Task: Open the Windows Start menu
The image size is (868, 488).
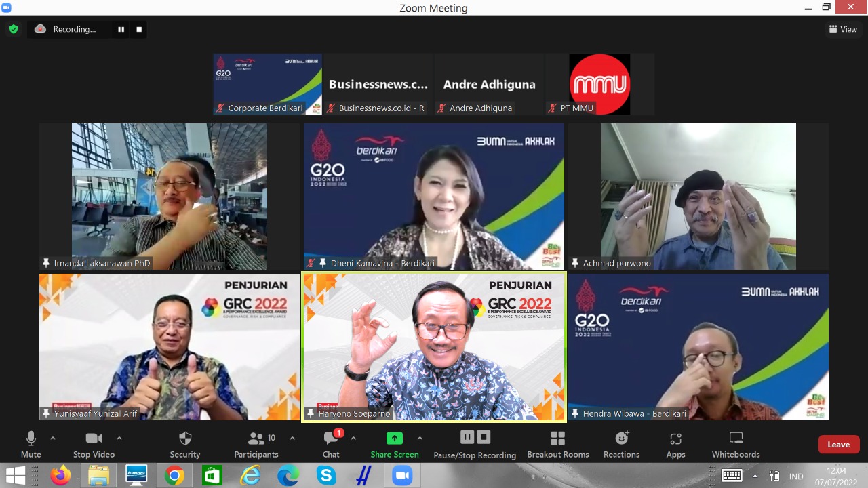Action: [15, 476]
